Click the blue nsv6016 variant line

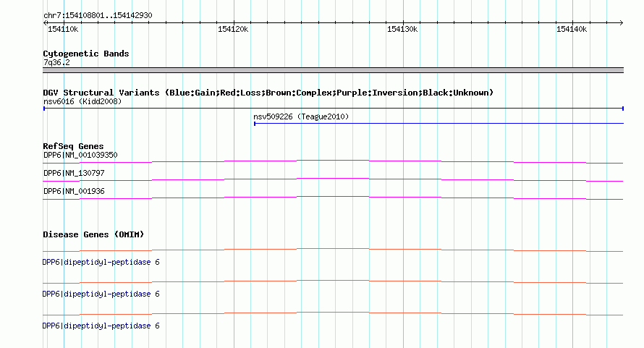coord(334,109)
